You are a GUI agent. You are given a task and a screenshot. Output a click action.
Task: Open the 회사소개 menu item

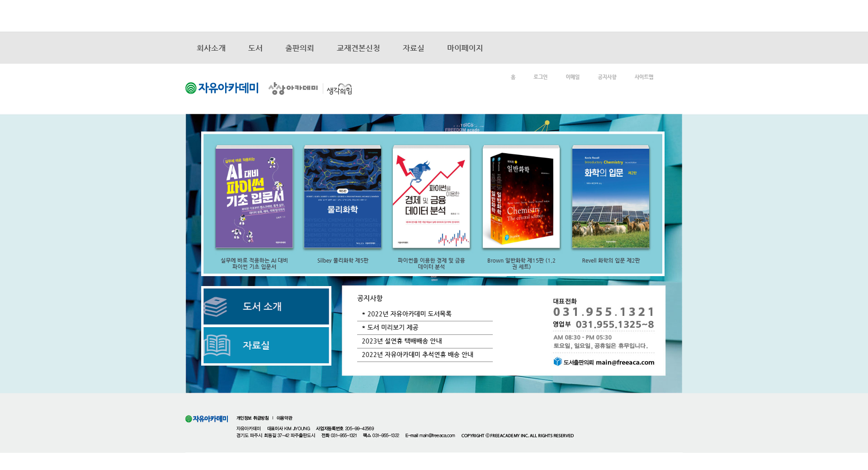pyautogui.click(x=211, y=48)
